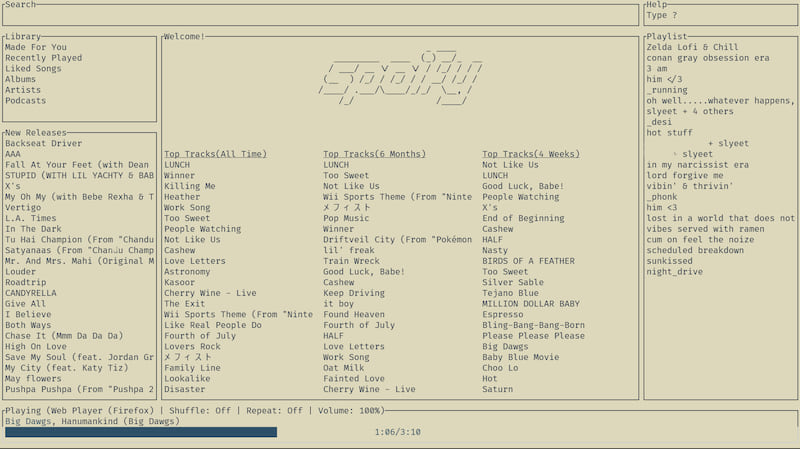
Task: Select 'Espresso' in 4 Weeks tracks
Action: point(503,315)
